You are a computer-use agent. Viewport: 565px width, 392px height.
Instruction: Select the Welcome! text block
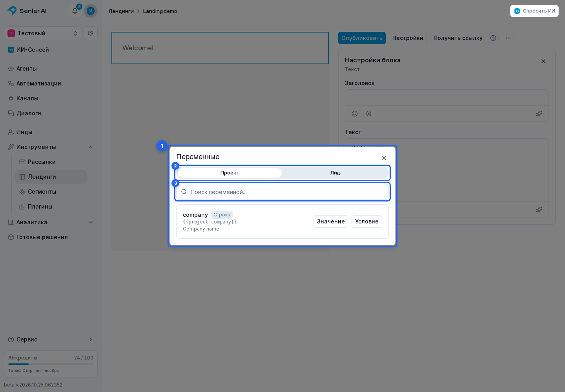(220, 48)
